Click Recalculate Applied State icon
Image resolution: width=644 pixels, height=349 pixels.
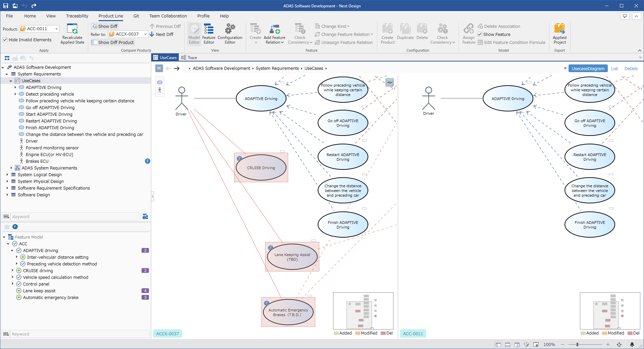72,29
